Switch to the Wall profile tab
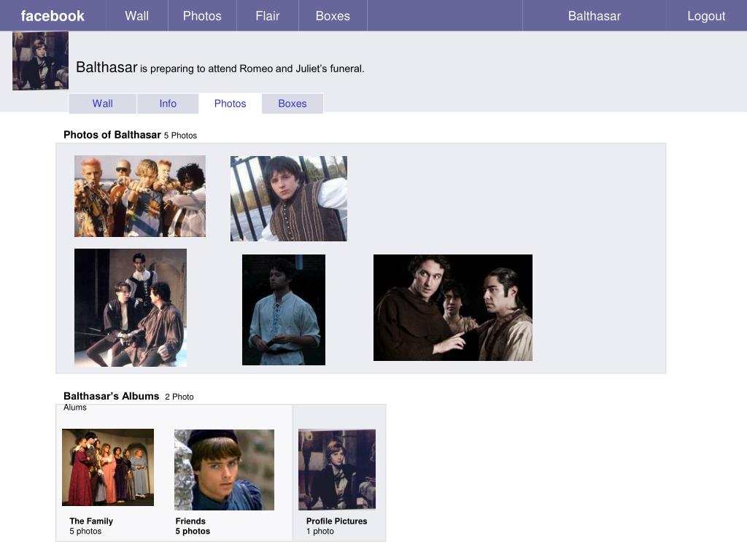This screenshot has width=747, height=560. tap(102, 104)
